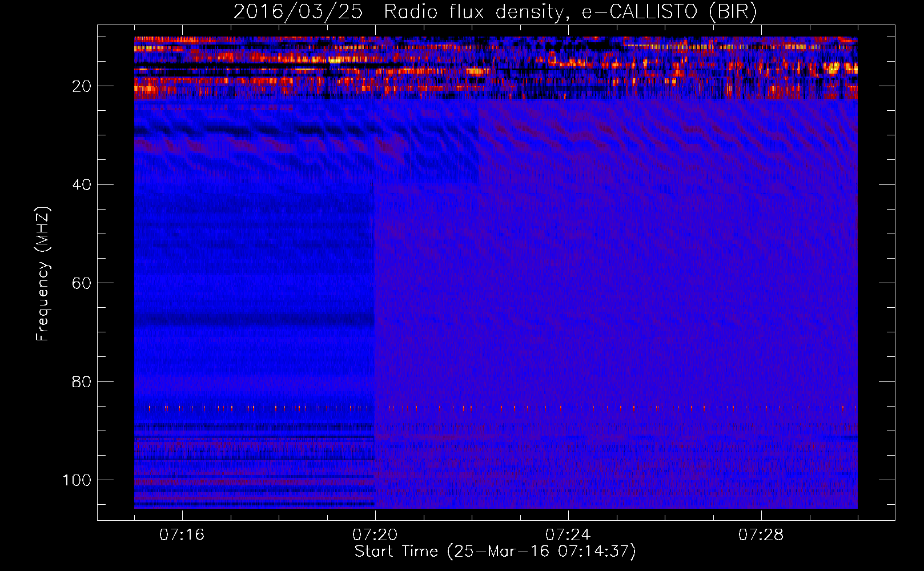Click the 40 frequency tick label

click(82, 185)
